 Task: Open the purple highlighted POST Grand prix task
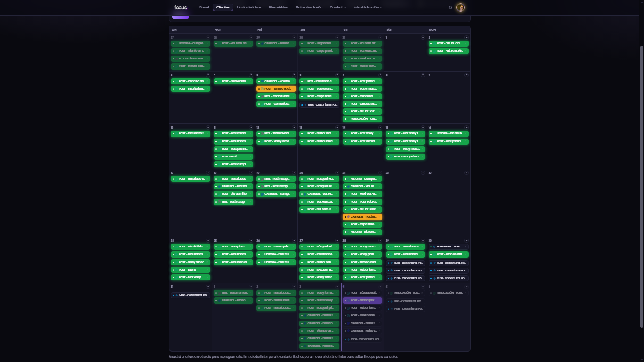pyautogui.click(x=363, y=300)
